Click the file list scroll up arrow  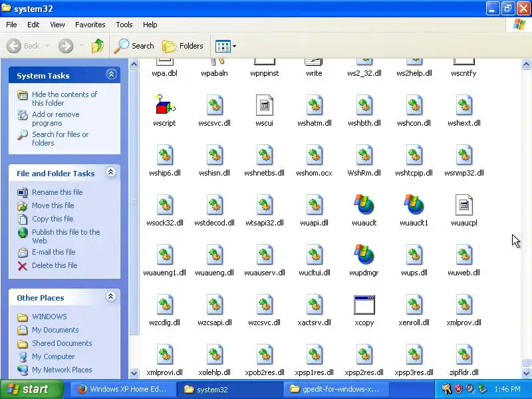click(526, 64)
